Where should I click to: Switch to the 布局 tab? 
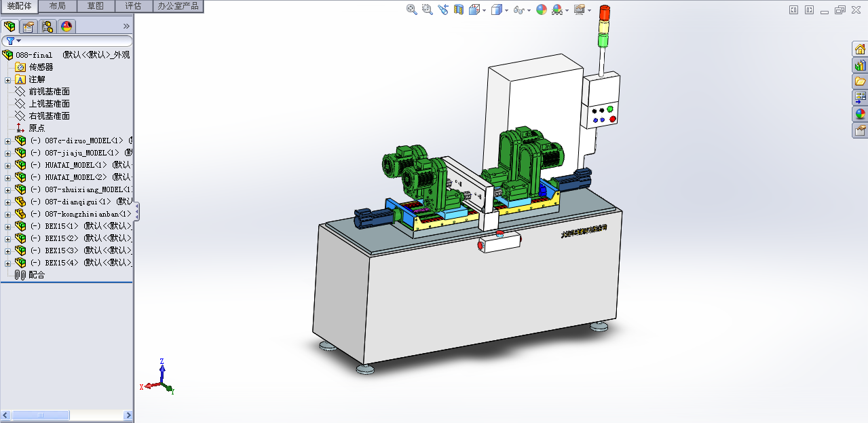tap(58, 6)
